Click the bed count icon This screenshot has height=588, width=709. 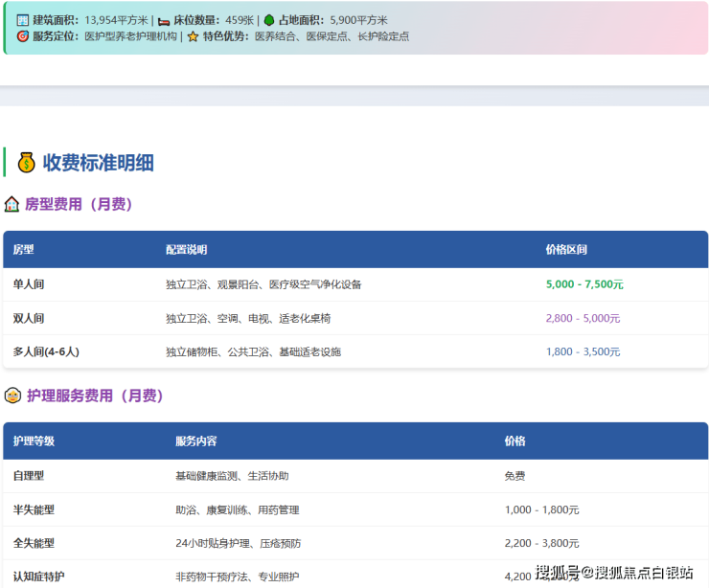pyautogui.click(x=164, y=19)
